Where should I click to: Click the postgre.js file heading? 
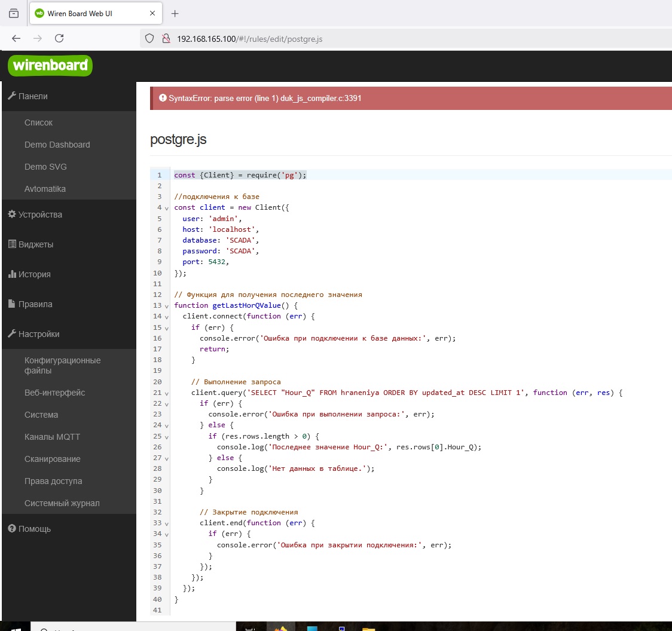pyautogui.click(x=178, y=140)
